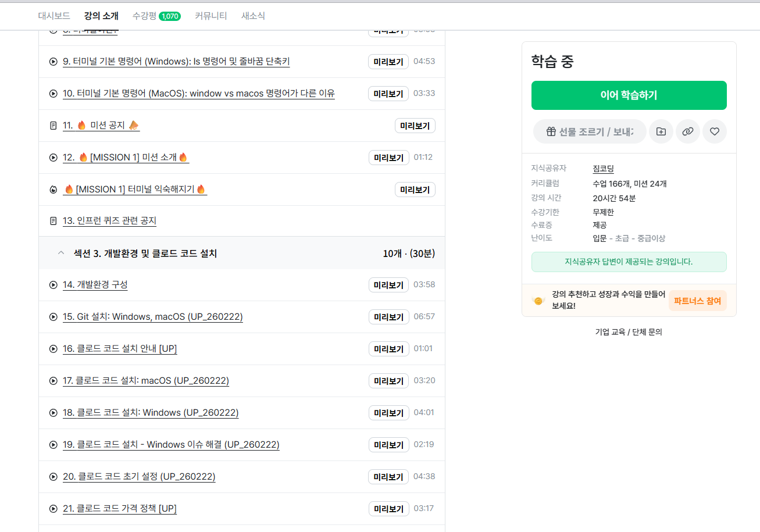This screenshot has width=760, height=532.
Task: Click 미리보기 for 19. Windows 이슈 해결
Action: click(x=388, y=445)
